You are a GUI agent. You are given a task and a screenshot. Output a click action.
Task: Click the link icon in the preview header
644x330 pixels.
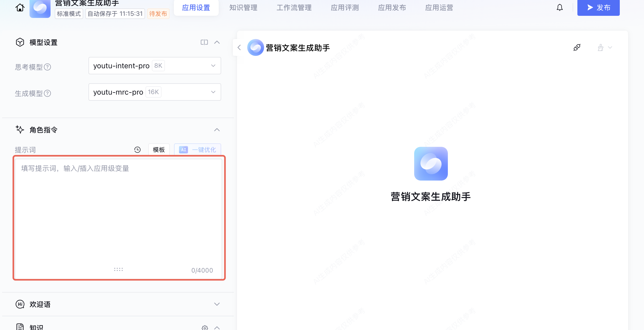(577, 48)
